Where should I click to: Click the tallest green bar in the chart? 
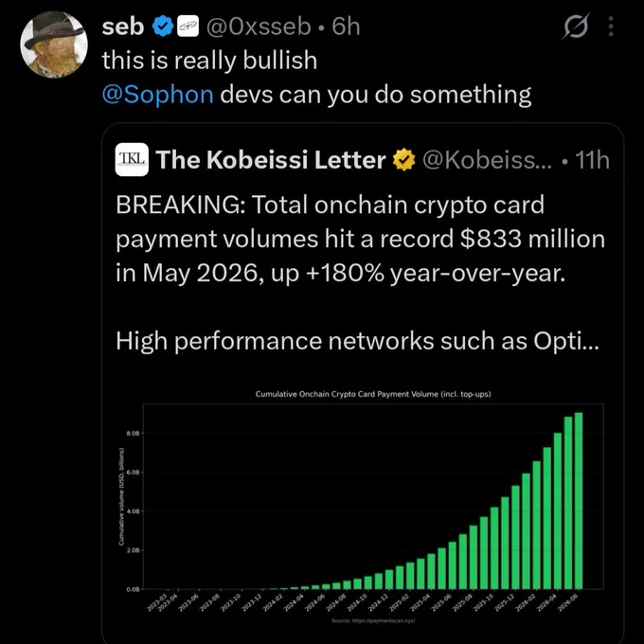[579, 501]
